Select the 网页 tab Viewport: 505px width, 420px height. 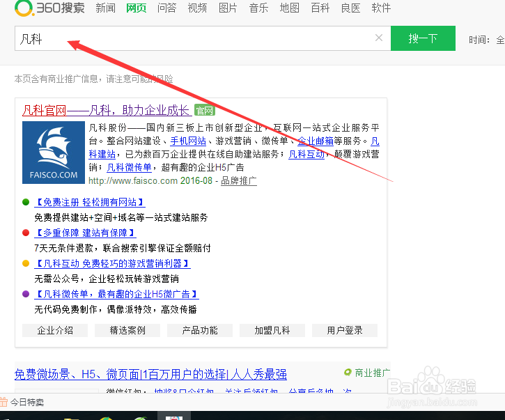pos(137,8)
